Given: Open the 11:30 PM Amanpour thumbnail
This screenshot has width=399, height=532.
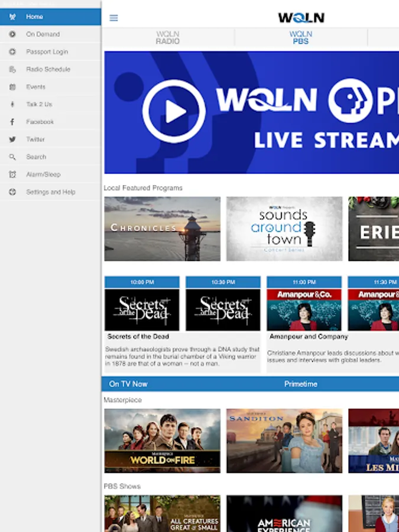Looking at the screenshot, I should (x=373, y=310).
